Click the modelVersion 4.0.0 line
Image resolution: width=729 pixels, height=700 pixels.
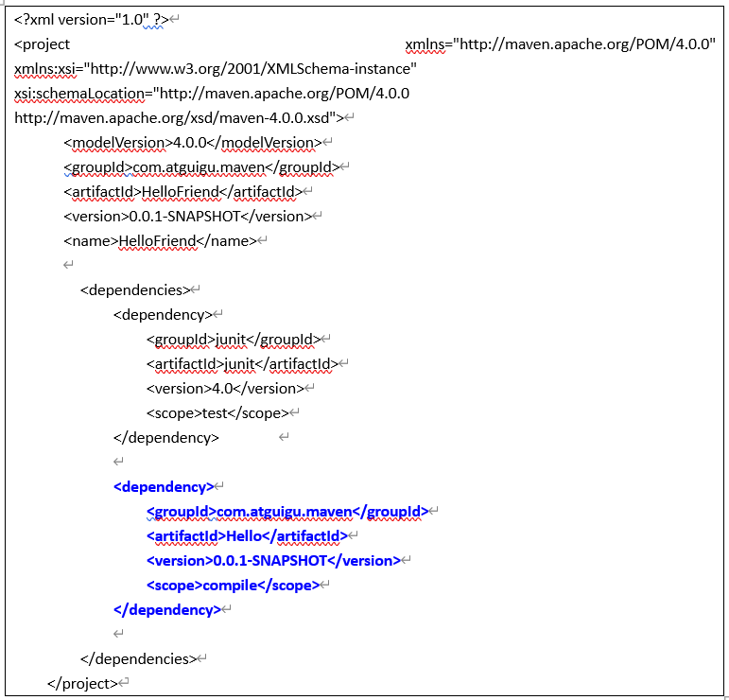(193, 143)
